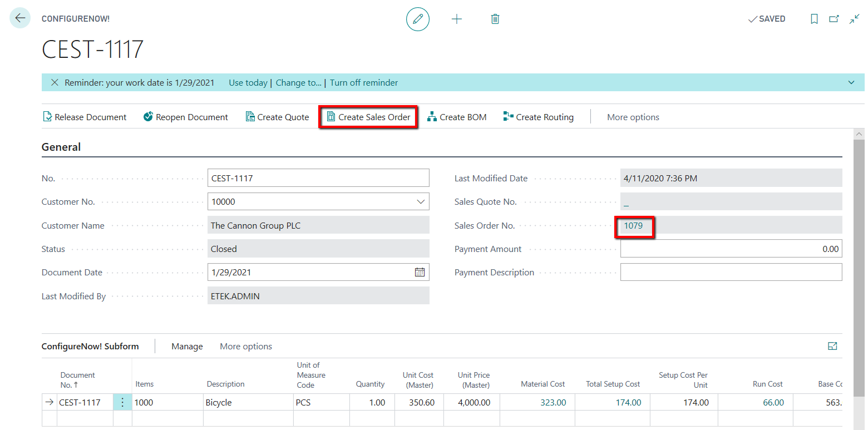Click the Use today link

(x=248, y=83)
